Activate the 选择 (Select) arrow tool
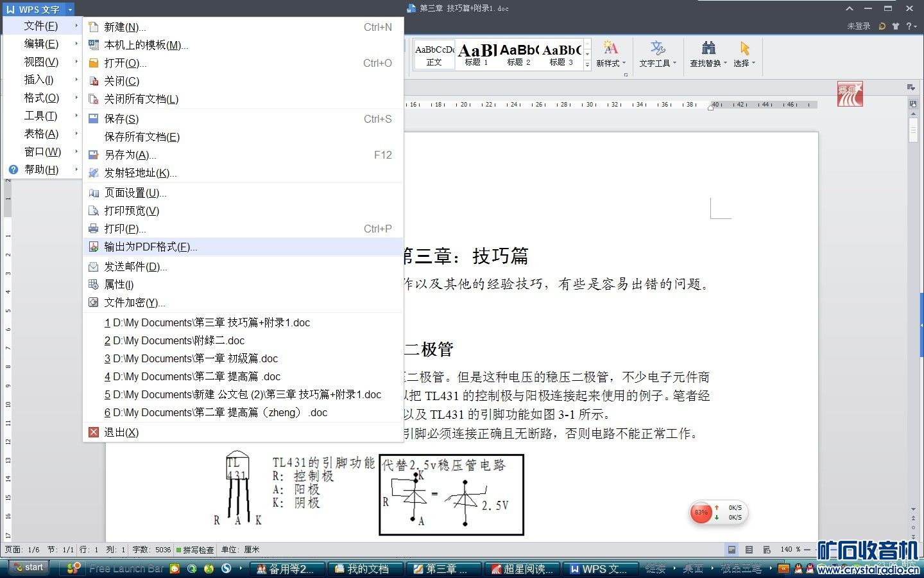Image resolution: width=924 pixels, height=578 pixels. tap(743, 48)
